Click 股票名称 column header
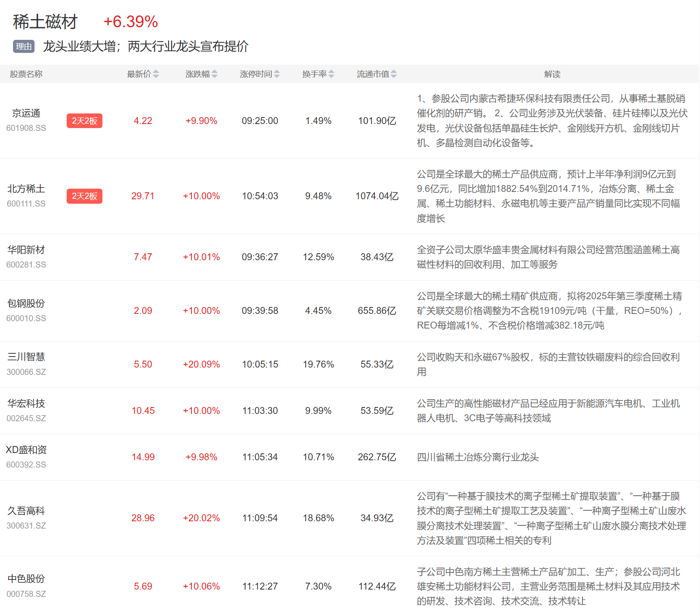The image size is (700, 616). [26, 74]
